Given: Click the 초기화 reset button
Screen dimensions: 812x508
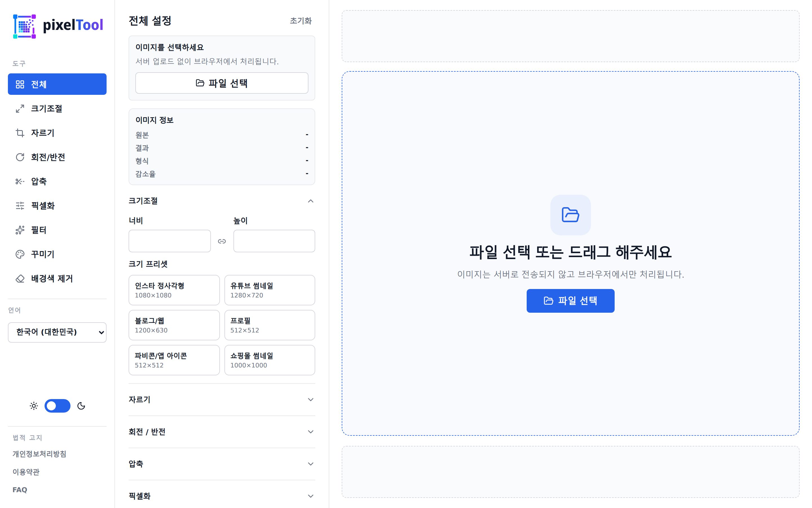Looking at the screenshot, I should (x=301, y=21).
